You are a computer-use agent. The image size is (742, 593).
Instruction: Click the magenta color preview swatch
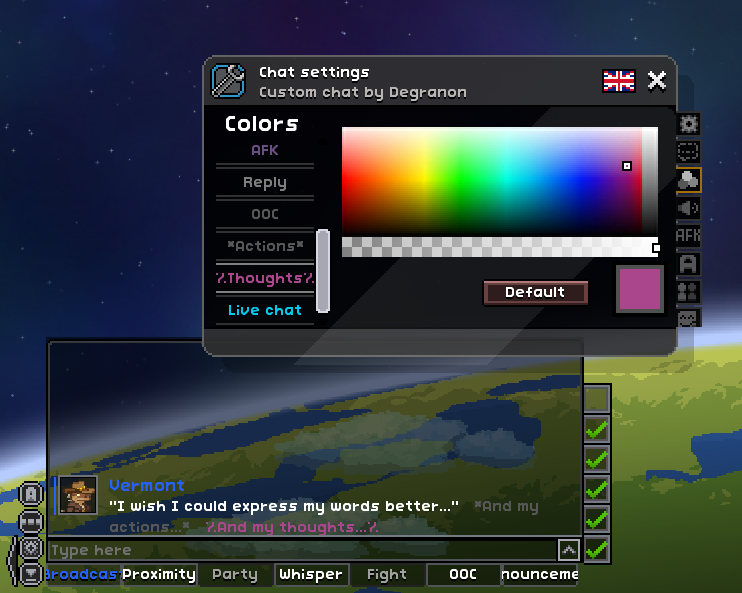pos(640,289)
